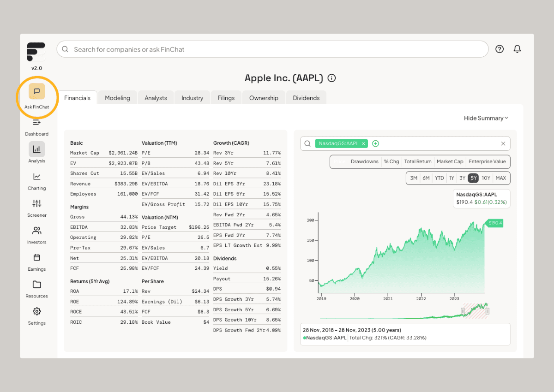Switch to the Financials tab
The height and width of the screenshot is (392, 554).
78,98
